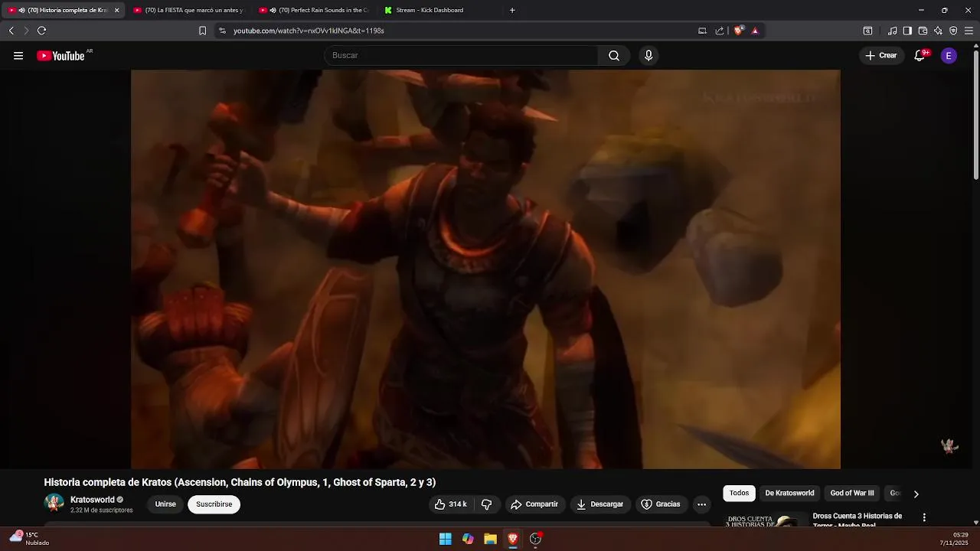
Task: Open more actions three-dot menu
Action: tap(701, 504)
